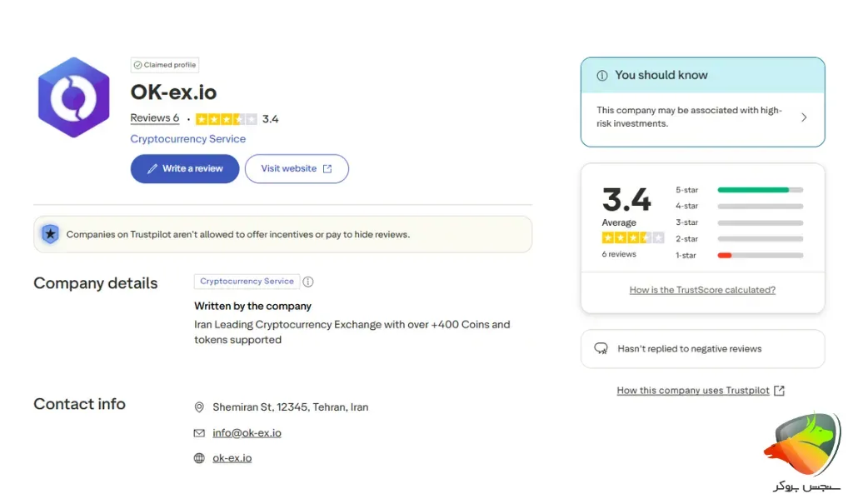This screenshot has height=504, width=853.
Task: Open How this company uses Trustpilot link
Action: click(x=693, y=391)
